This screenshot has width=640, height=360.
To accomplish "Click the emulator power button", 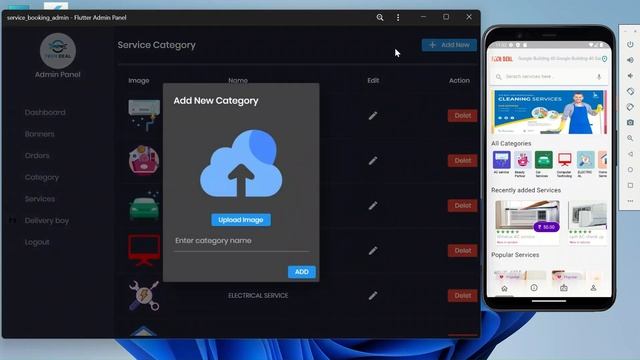I will click(x=630, y=44).
